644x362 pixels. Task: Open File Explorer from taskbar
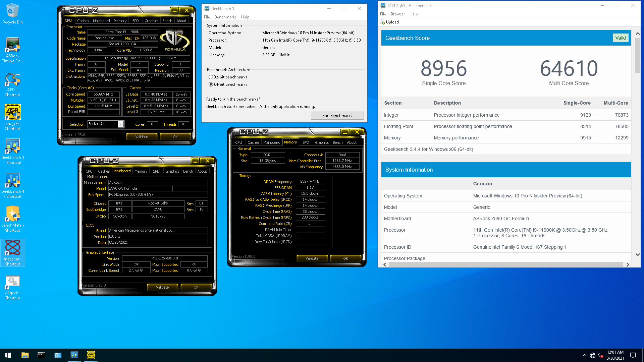coord(25,355)
